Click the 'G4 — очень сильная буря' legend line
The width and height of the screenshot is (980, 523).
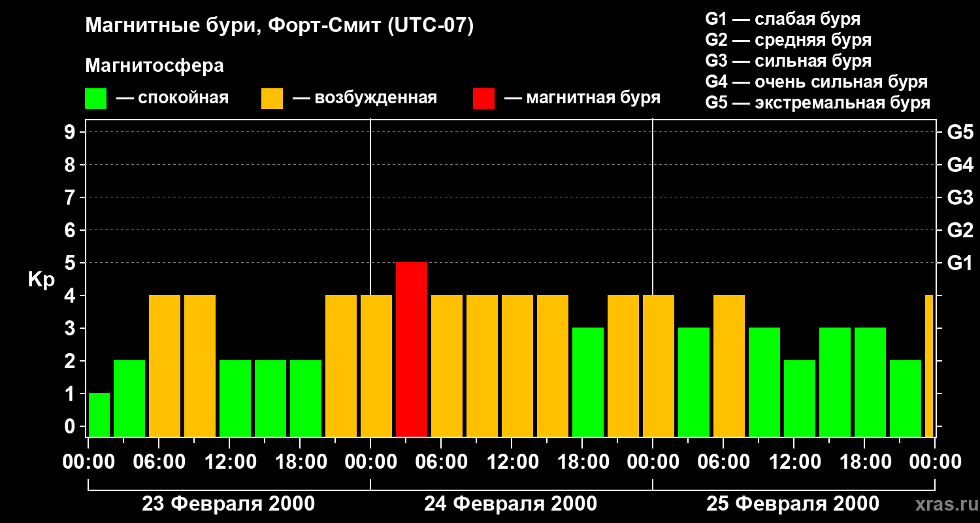[x=816, y=82]
